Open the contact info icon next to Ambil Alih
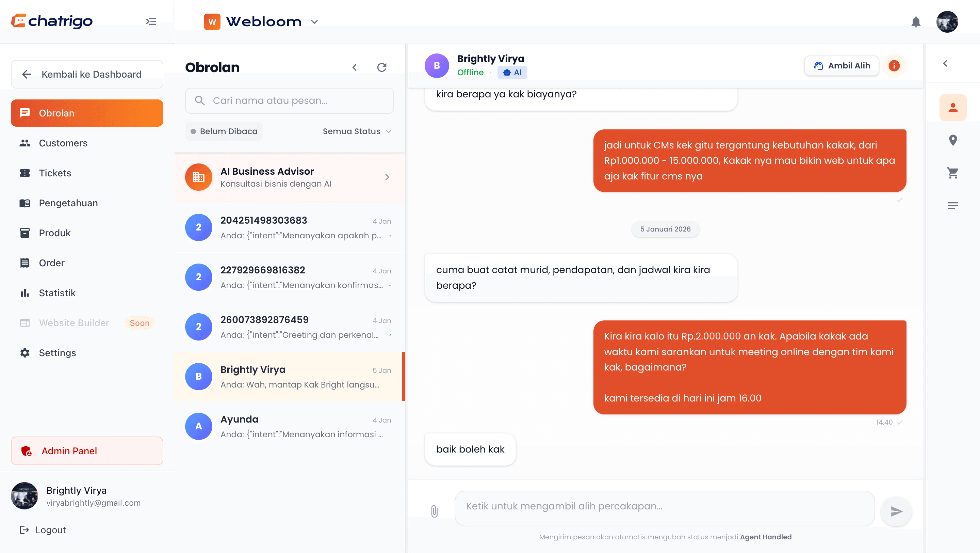The image size is (980, 553). [894, 65]
